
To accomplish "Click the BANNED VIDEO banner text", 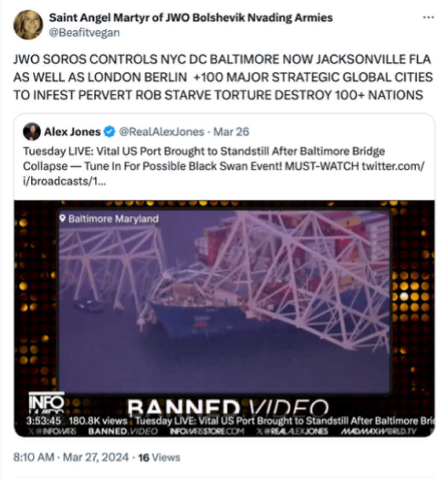I will tap(228, 406).
